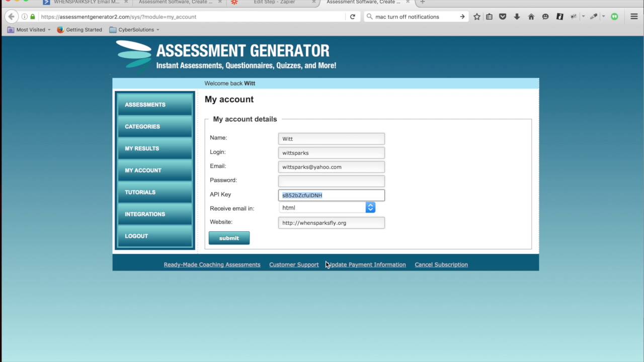644x362 pixels.
Task: Open the dropdown arrow beside the eyedropper
Action: 603,17
